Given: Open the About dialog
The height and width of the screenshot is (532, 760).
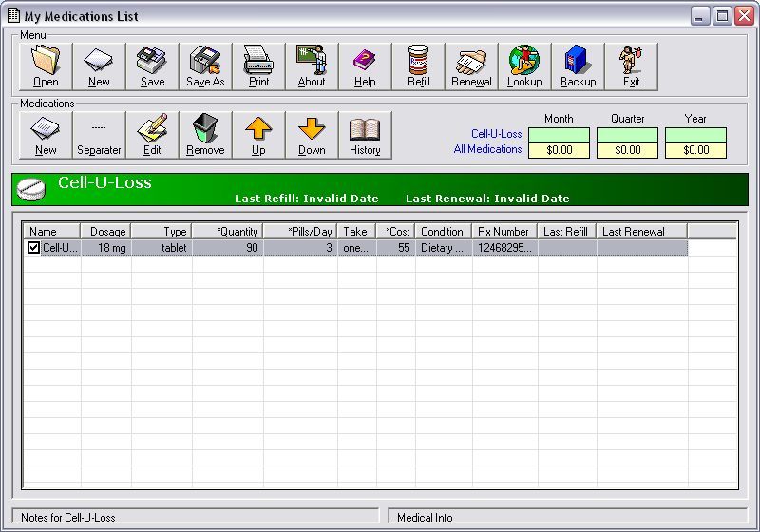Looking at the screenshot, I should point(313,66).
